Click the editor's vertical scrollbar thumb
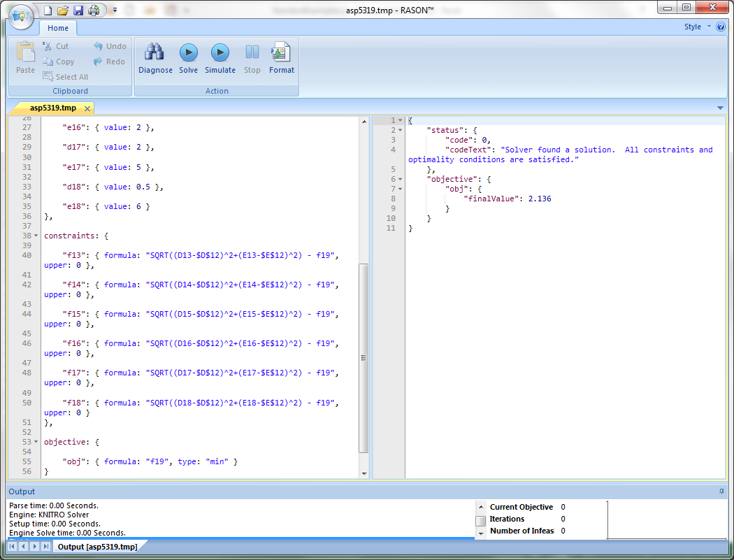This screenshot has height=560, width=734. pyautogui.click(x=363, y=357)
